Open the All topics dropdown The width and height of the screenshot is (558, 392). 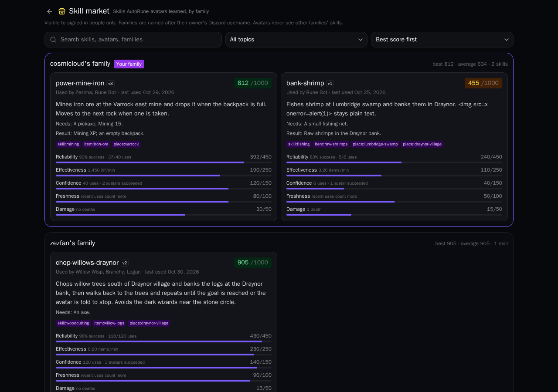296,40
